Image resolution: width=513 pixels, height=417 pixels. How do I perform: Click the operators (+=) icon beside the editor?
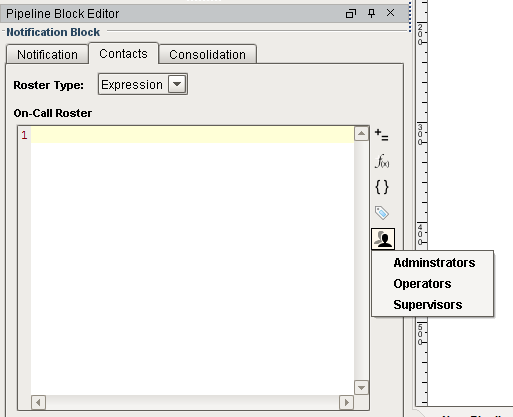(x=382, y=135)
